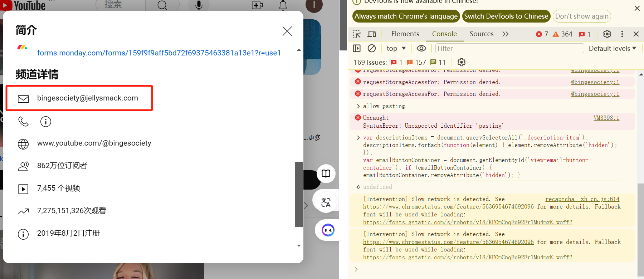This screenshot has width=644, height=279.
Task: Clear the console
Action: click(x=372, y=48)
